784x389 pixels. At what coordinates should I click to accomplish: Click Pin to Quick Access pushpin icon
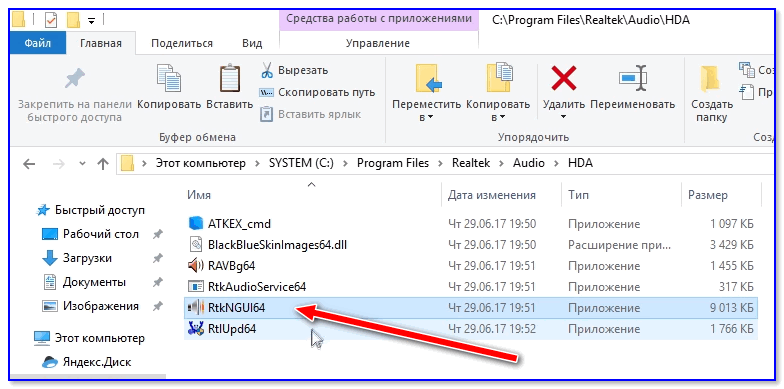pyautogui.click(x=75, y=78)
